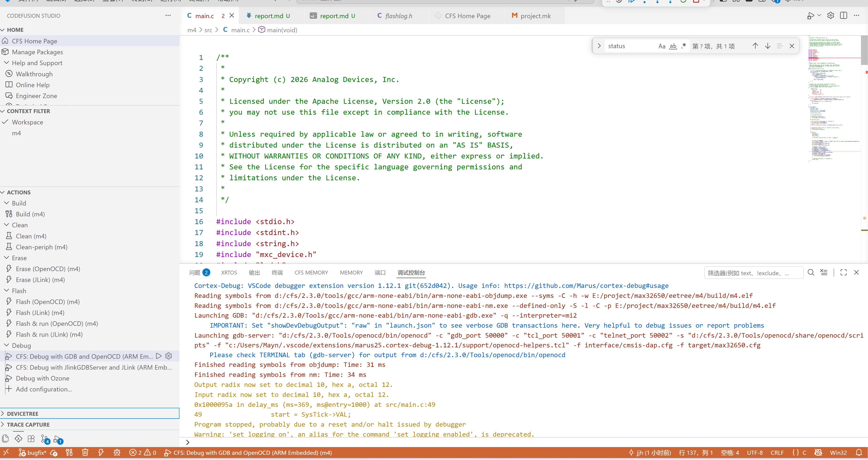Screen dimensions: 868x460
Task: Collapse the Flash actions group
Action: pyautogui.click(x=6, y=291)
